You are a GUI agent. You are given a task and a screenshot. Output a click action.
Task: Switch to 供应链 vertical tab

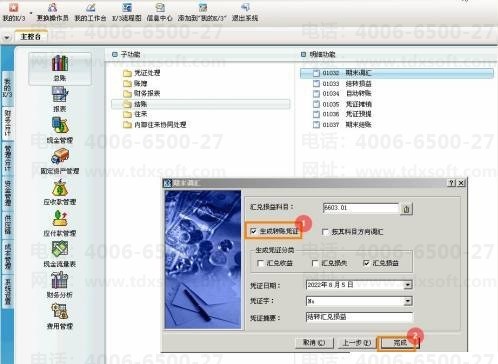coord(7,225)
